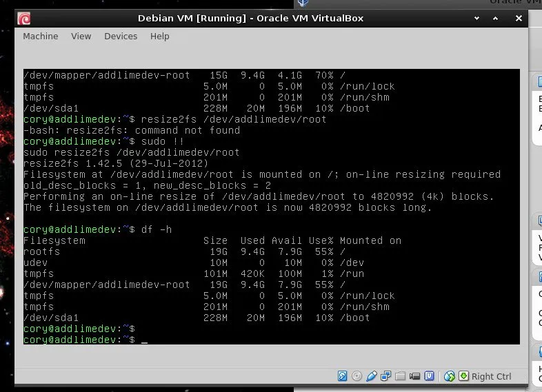The height and width of the screenshot is (392, 542).
Task: Click the 'sudo !!' command text
Action: pyautogui.click(x=162, y=141)
